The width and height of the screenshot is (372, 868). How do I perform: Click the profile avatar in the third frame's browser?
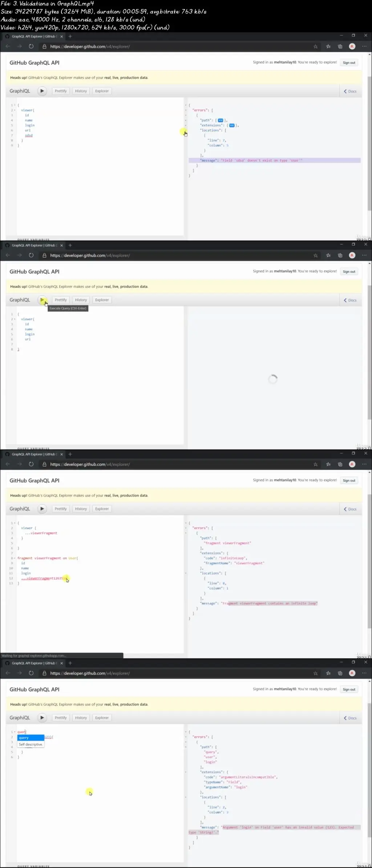pos(352,464)
